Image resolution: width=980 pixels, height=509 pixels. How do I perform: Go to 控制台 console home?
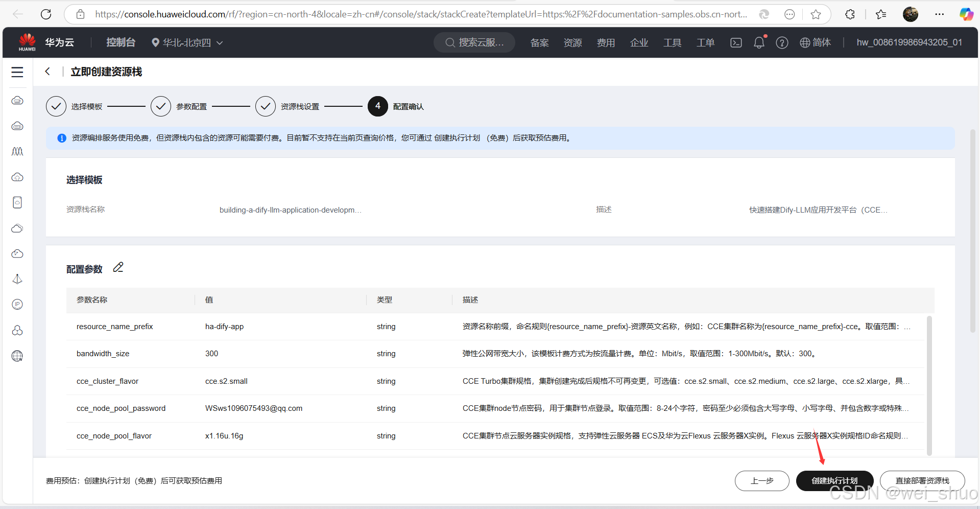pos(121,42)
